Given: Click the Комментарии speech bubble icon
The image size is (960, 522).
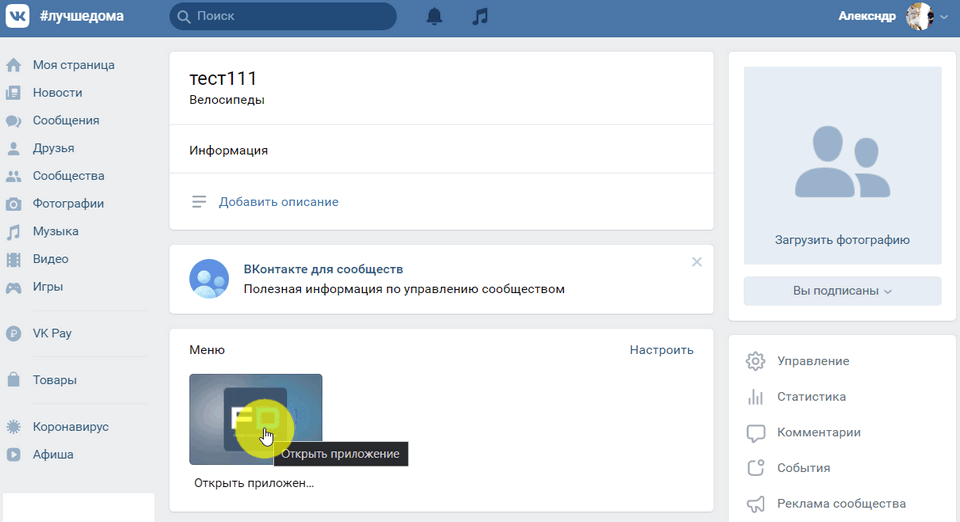Looking at the screenshot, I should pos(756,433).
